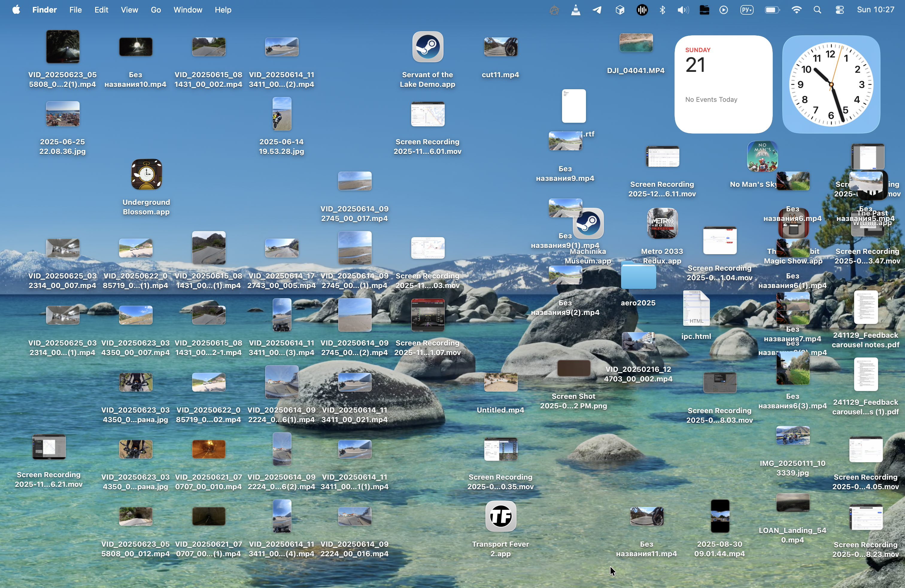Select the Underground Blossom app icon
905x588 pixels.
point(146,175)
